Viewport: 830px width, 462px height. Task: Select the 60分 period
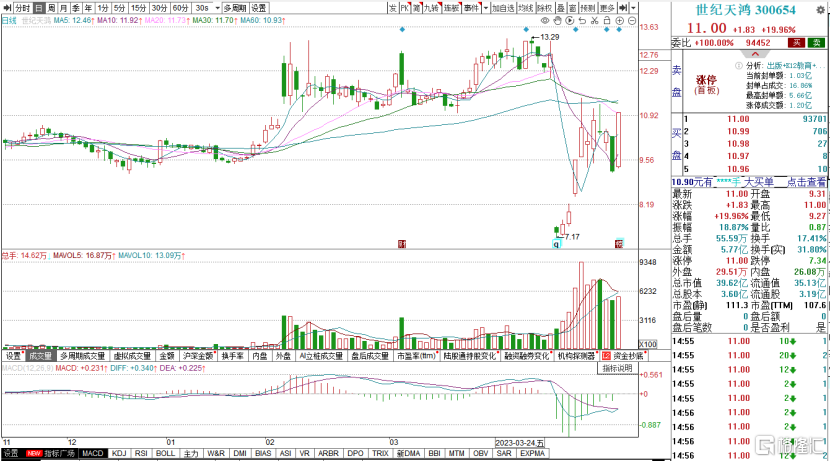click(x=181, y=8)
